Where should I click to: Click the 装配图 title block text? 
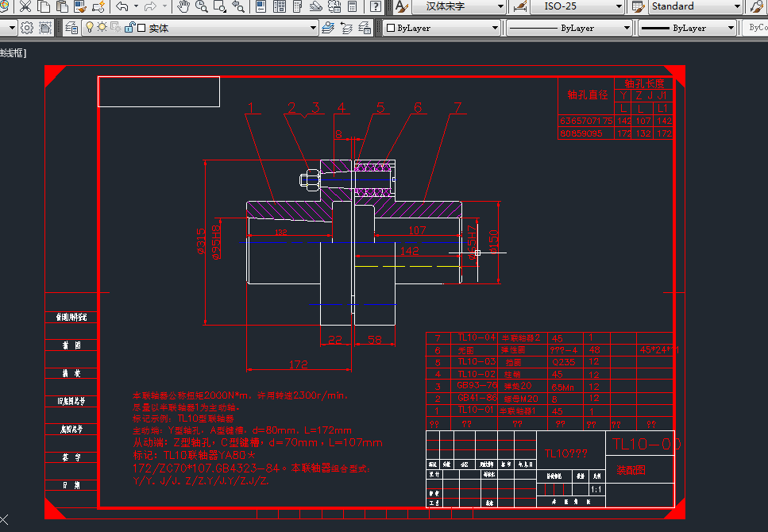point(631,470)
